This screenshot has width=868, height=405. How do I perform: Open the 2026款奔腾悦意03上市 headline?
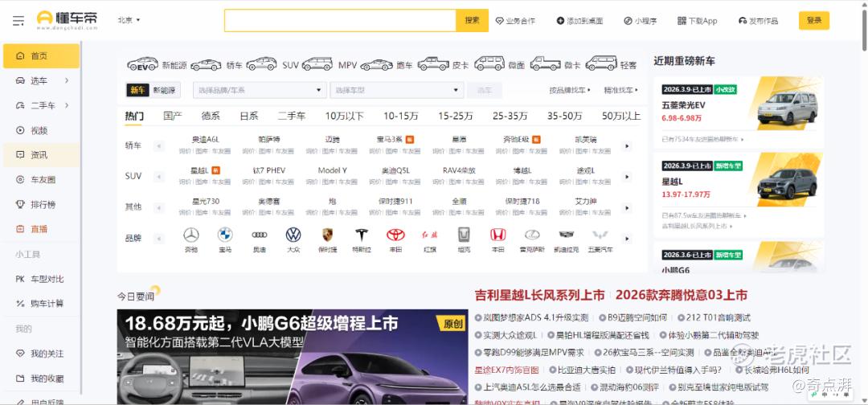click(x=682, y=295)
